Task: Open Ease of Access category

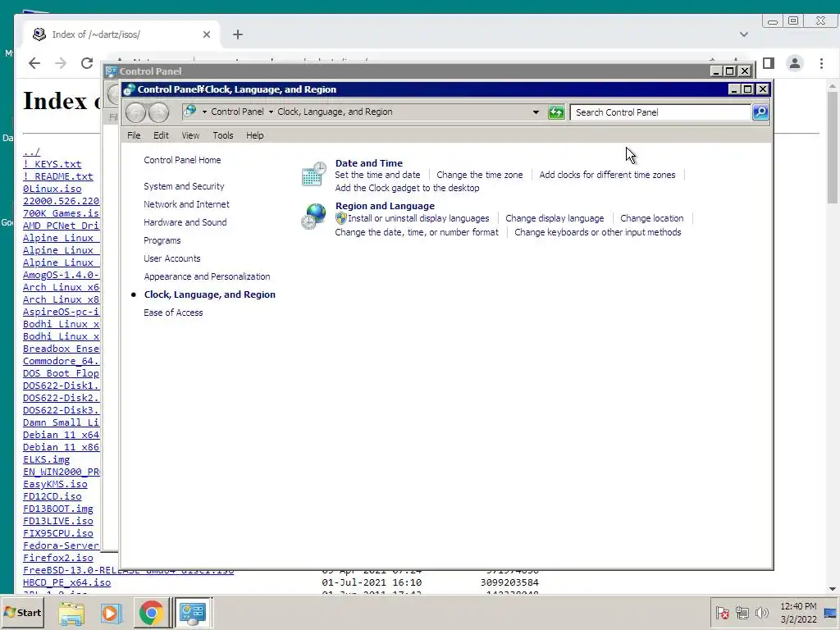Action: pyautogui.click(x=173, y=313)
